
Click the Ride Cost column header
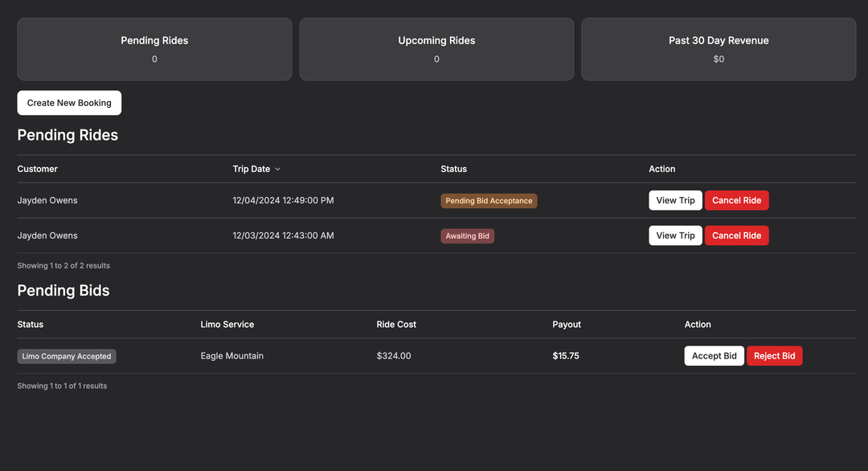396,325
